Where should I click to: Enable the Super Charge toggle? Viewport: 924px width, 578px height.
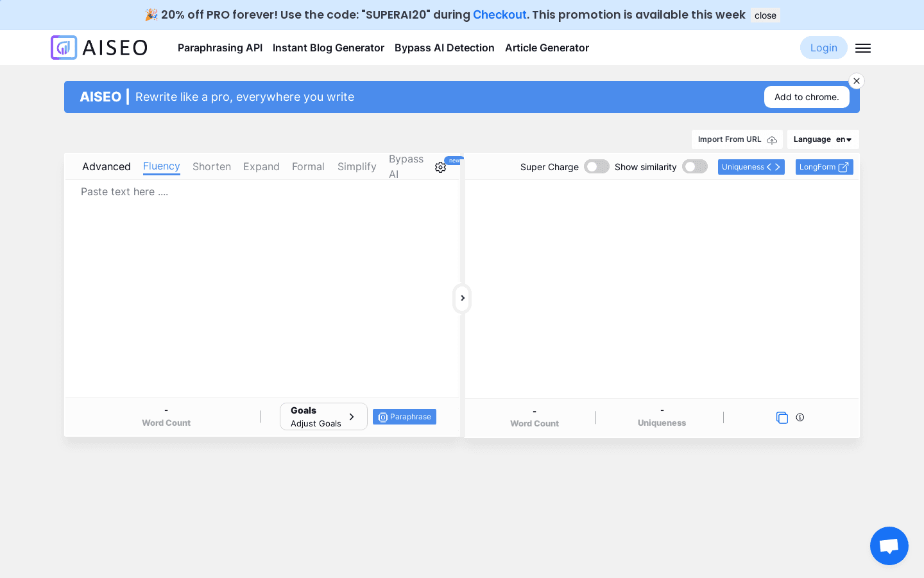tap(596, 166)
